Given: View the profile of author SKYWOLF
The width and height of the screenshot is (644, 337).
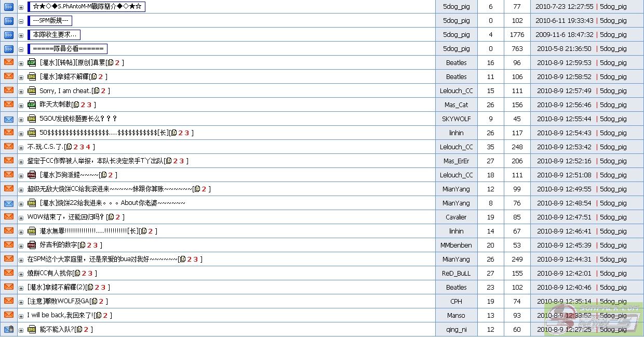Looking at the screenshot, I should [x=456, y=119].
